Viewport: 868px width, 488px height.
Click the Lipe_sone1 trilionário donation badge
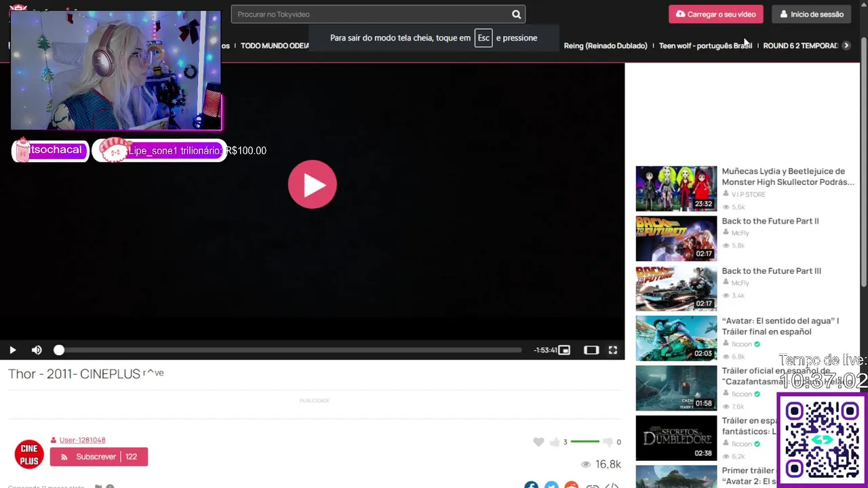tap(159, 150)
